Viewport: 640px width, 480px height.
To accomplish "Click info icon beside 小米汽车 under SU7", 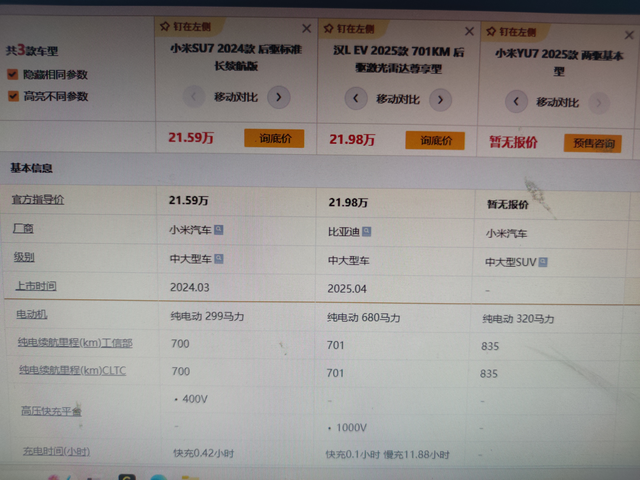I will (219, 229).
